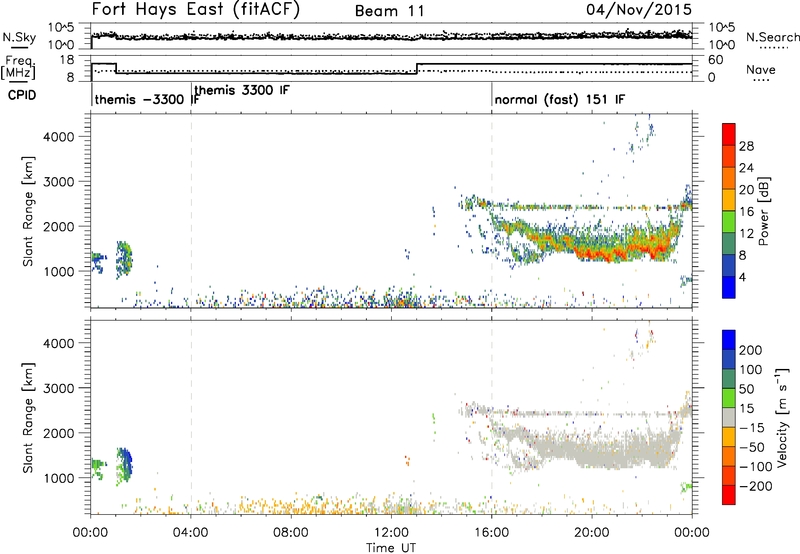This screenshot has width=800, height=554.
Task: Click the '04:00' time axis tick label
Action: click(x=191, y=533)
